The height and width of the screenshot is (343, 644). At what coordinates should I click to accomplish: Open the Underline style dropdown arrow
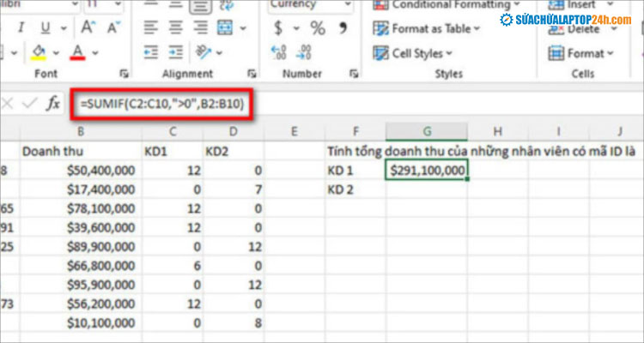(64, 28)
